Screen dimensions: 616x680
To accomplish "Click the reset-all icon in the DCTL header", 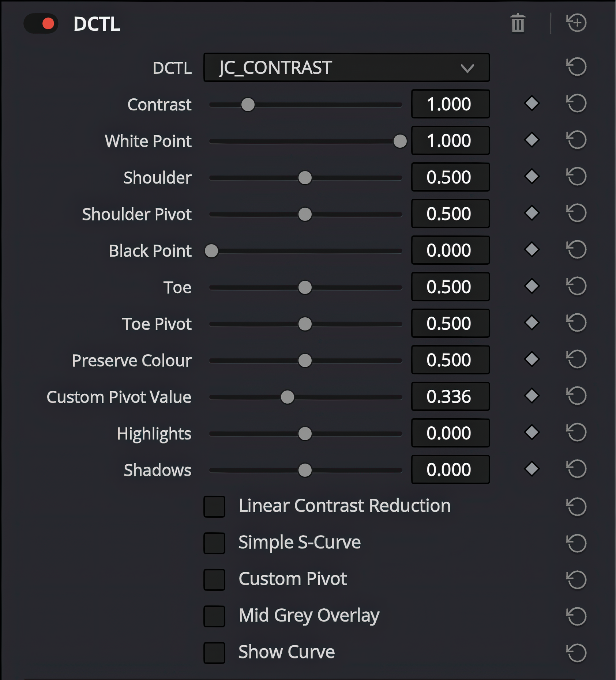I will point(576,23).
